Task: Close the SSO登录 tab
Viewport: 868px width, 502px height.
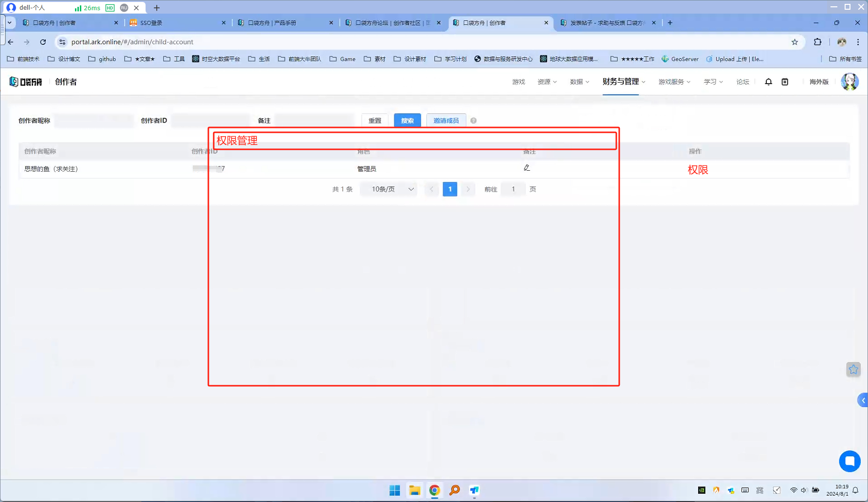Action: pos(223,23)
